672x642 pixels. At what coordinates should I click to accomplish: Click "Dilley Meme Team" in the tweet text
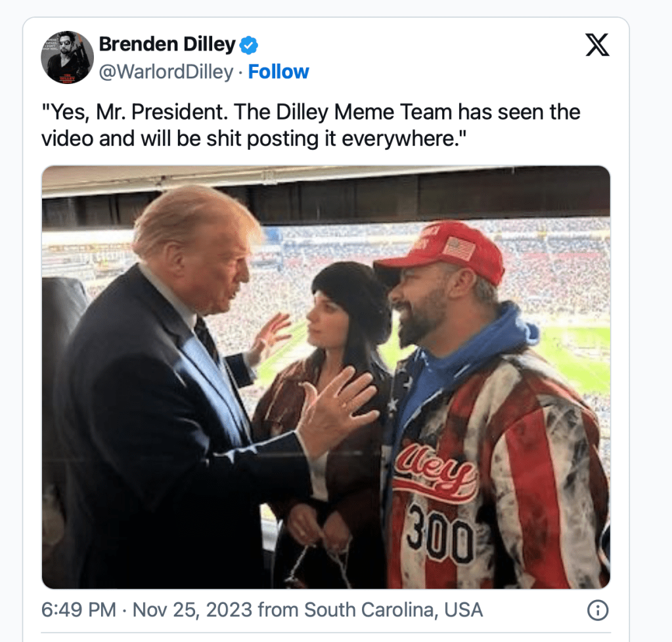pos(386,112)
